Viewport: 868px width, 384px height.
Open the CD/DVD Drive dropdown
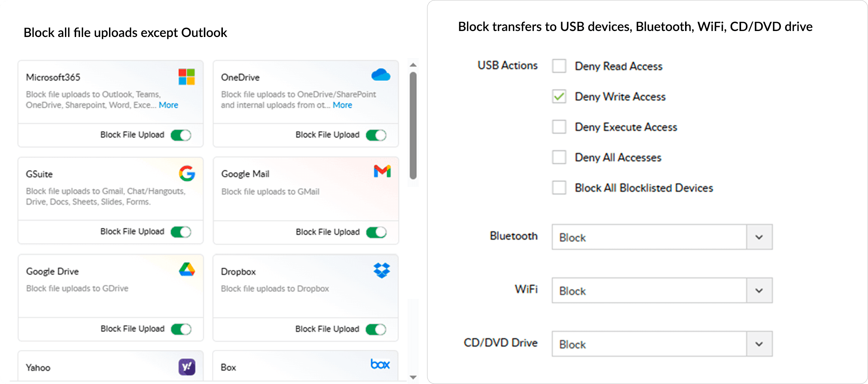(759, 344)
